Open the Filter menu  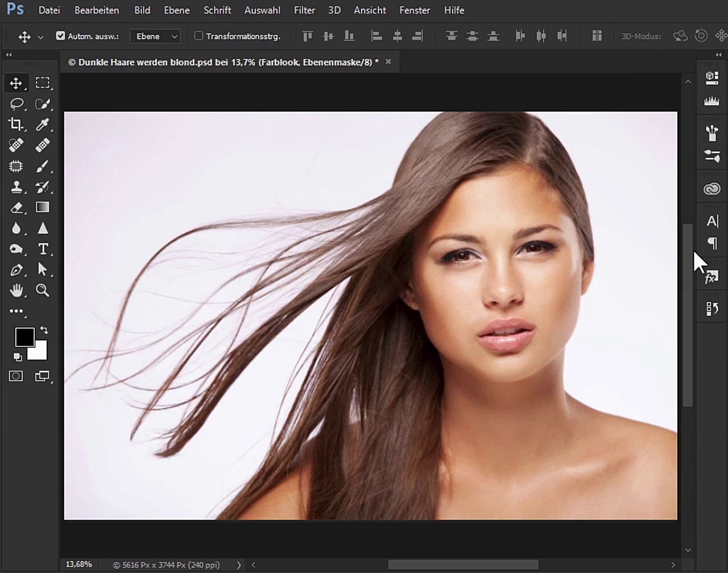point(304,10)
